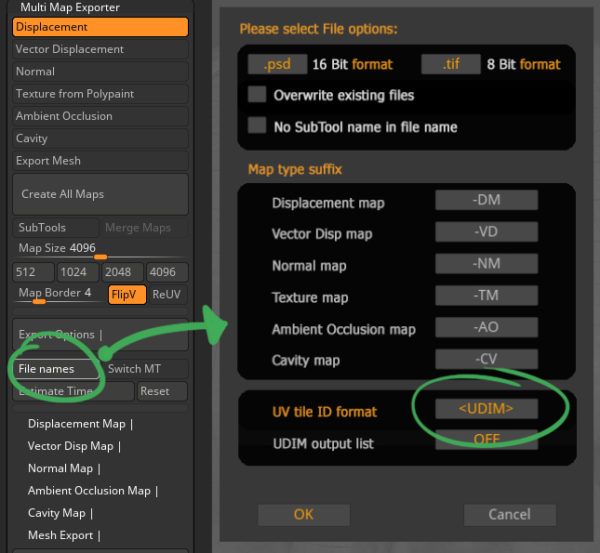Image resolution: width=600 pixels, height=553 pixels.
Task: Click the ReUV button
Action: 168,295
